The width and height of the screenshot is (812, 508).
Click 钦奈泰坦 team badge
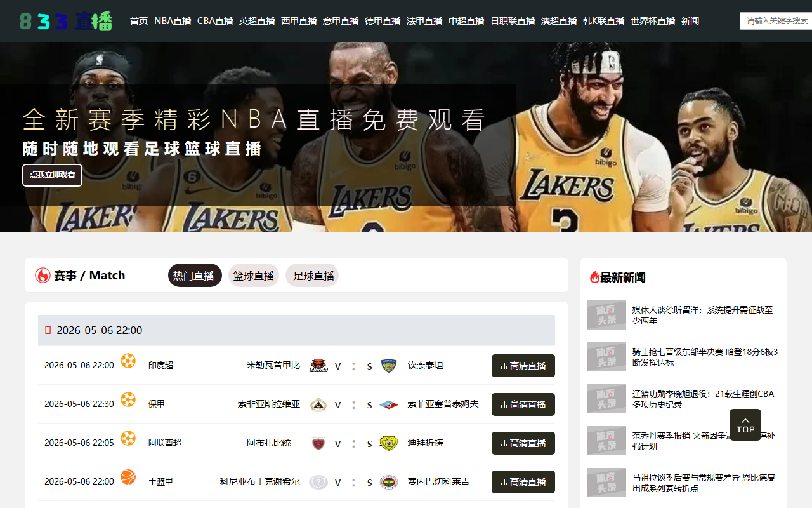point(389,366)
